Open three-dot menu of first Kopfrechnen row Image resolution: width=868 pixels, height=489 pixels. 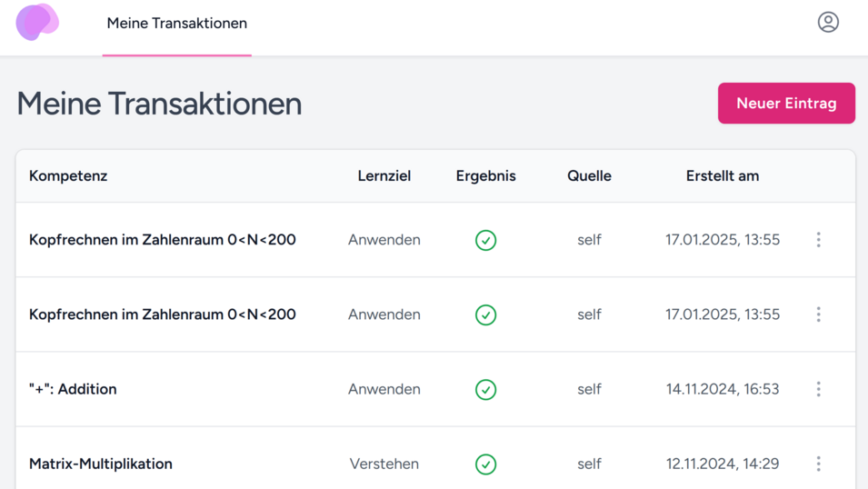pos(818,240)
